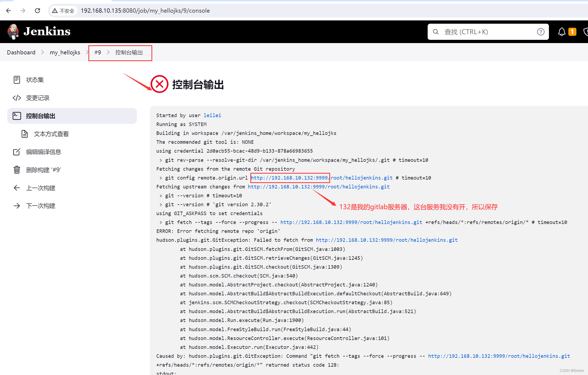Click the left arrow icon for previous build
This screenshot has height=375, width=588.
pos(17,188)
